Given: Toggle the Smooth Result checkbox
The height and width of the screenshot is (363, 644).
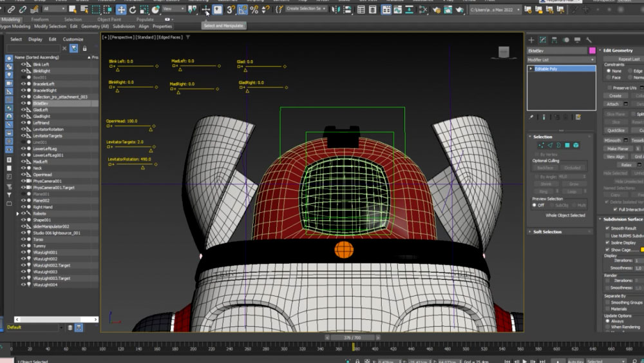Looking at the screenshot, I should (608, 228).
